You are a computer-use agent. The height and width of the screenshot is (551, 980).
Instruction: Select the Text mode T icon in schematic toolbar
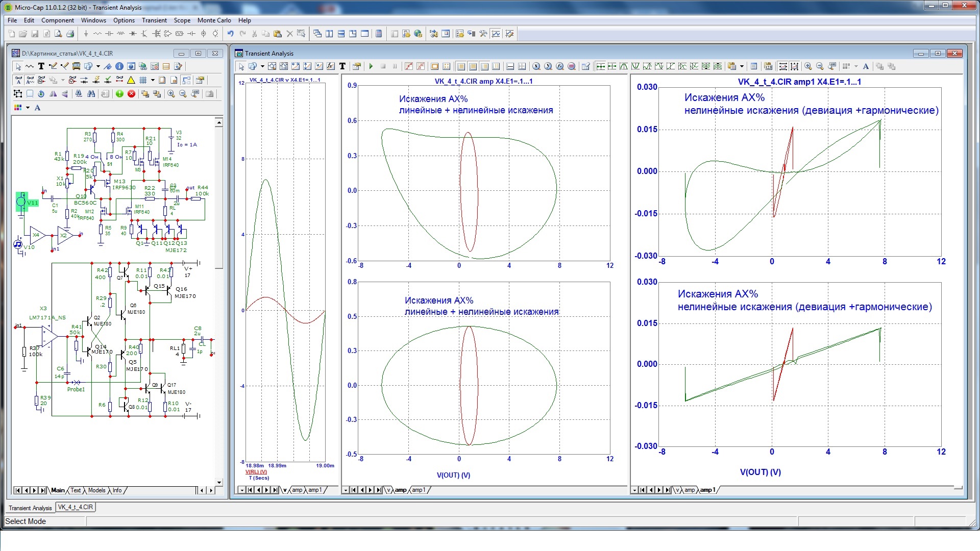[41, 66]
